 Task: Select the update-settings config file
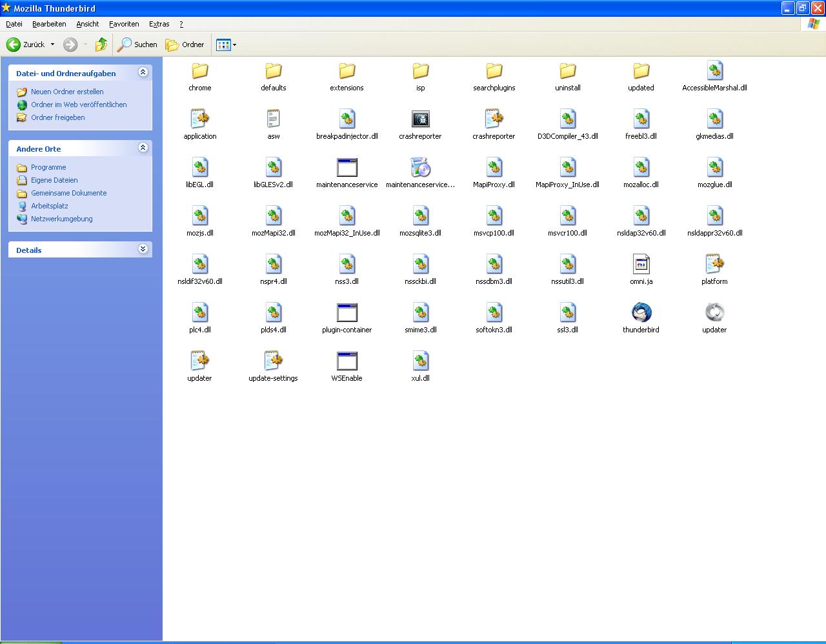tap(273, 361)
